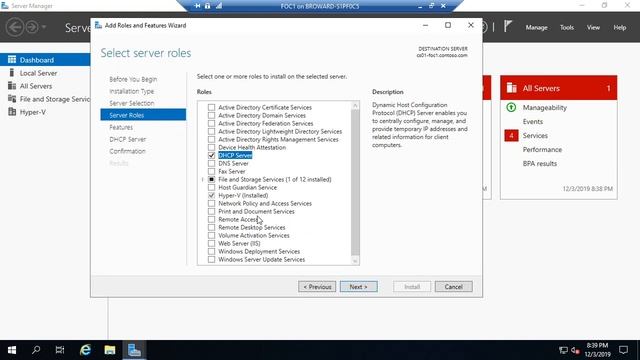This screenshot has width=640, height=360.
Task: Check Active Directory Federation Services
Action: click(x=211, y=123)
